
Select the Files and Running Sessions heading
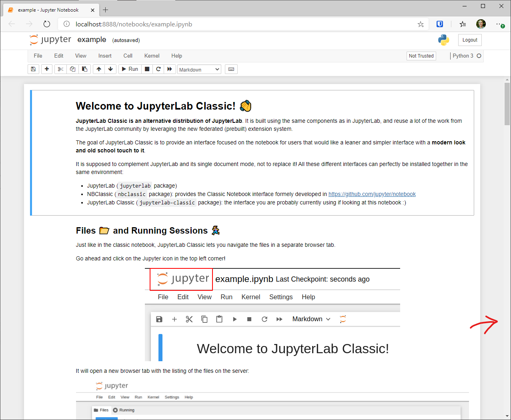click(x=148, y=230)
